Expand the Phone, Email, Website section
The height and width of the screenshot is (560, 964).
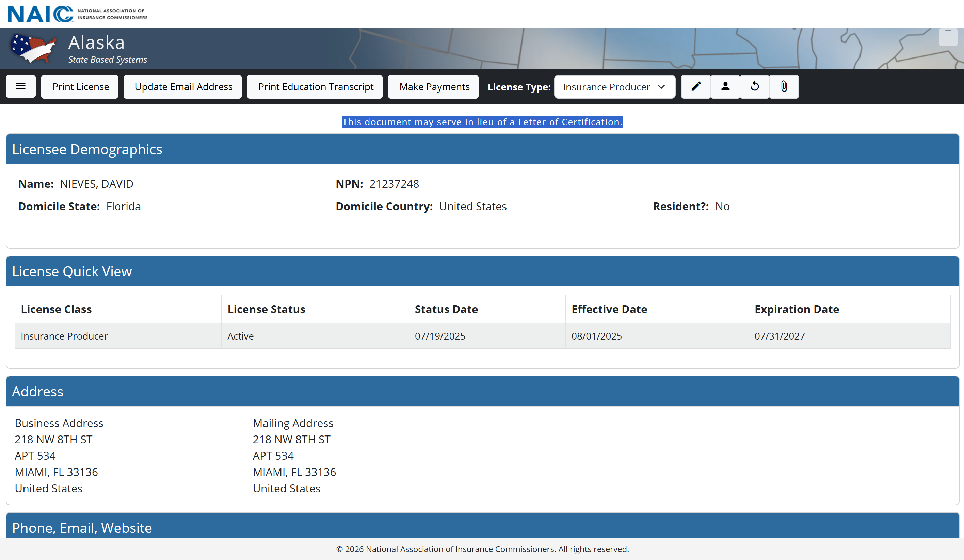pos(482,527)
